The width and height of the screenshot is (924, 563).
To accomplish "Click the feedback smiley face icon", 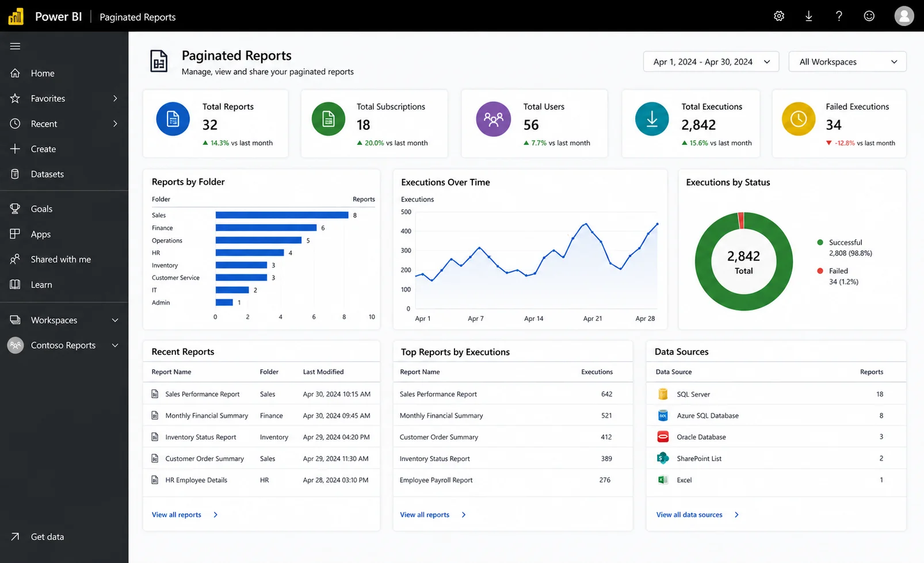I will click(x=869, y=16).
